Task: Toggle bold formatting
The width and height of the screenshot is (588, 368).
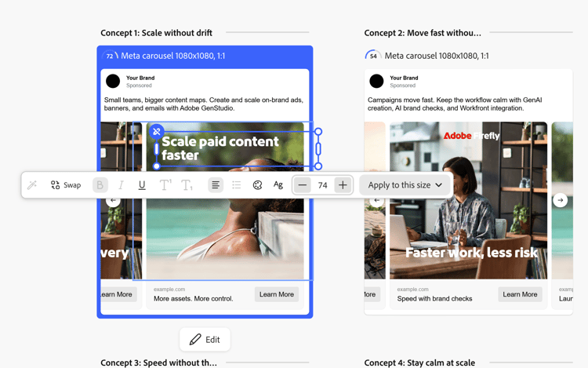Action: 100,185
